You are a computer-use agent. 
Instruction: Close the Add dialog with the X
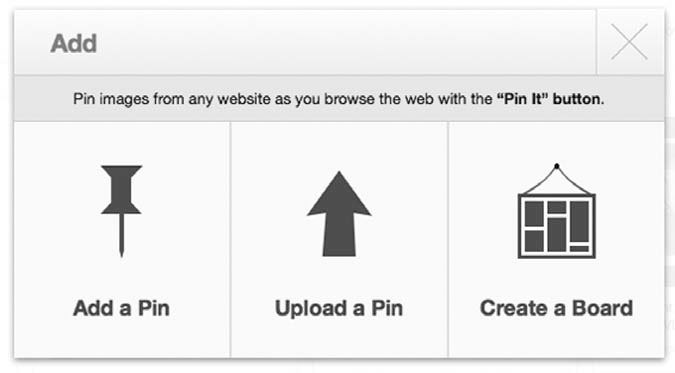(629, 42)
